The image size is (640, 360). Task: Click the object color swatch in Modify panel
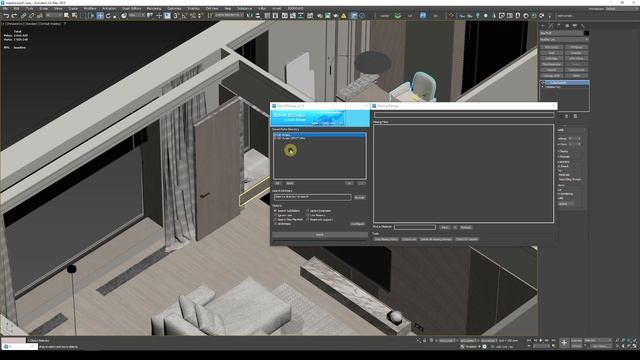[587, 33]
